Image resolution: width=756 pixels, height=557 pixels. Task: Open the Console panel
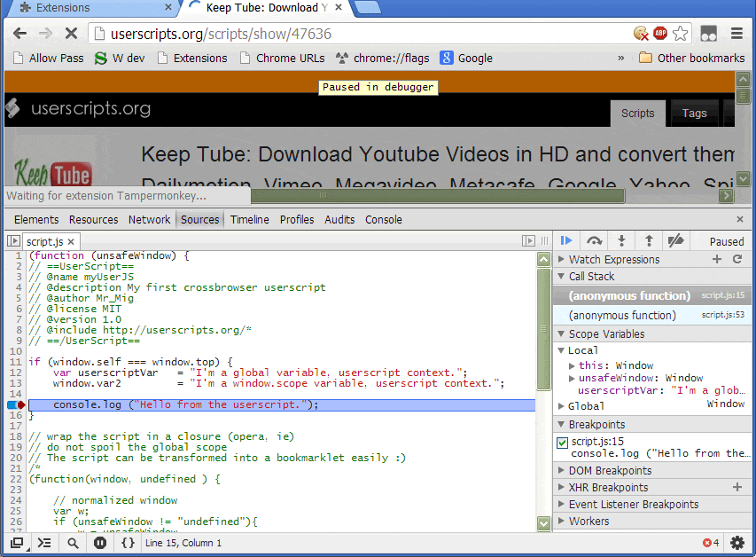[383, 220]
